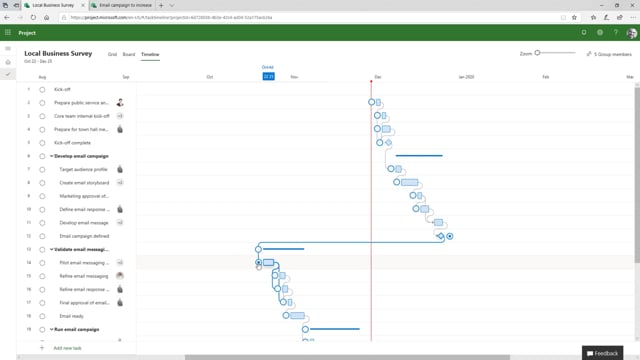Open the settings gear in header
640x360 pixels.
(x=600, y=33)
